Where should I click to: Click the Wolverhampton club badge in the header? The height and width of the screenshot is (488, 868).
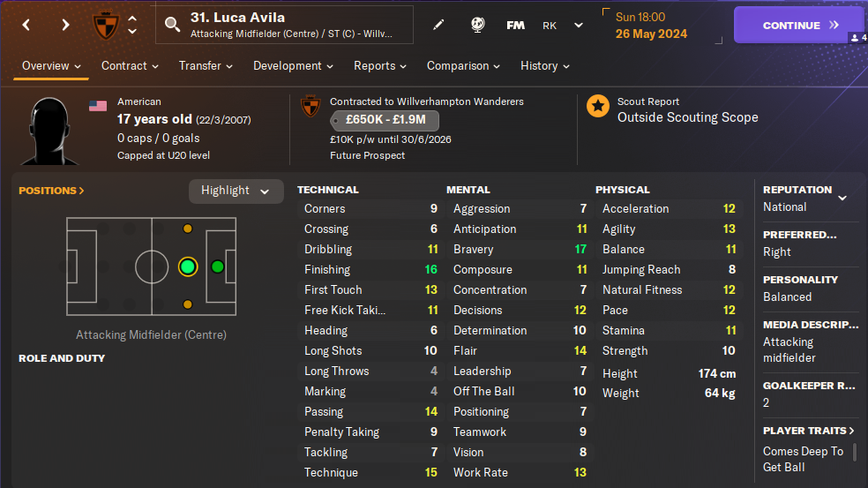[106, 25]
